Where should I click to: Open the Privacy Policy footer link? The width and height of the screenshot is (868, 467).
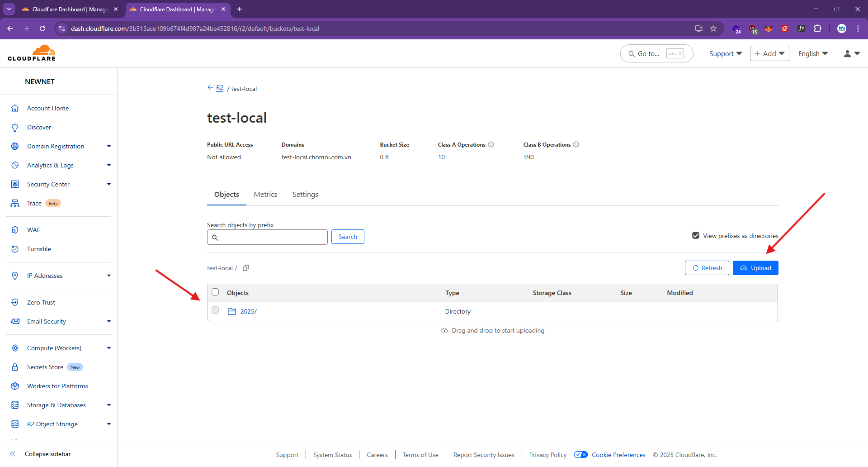[548, 455]
